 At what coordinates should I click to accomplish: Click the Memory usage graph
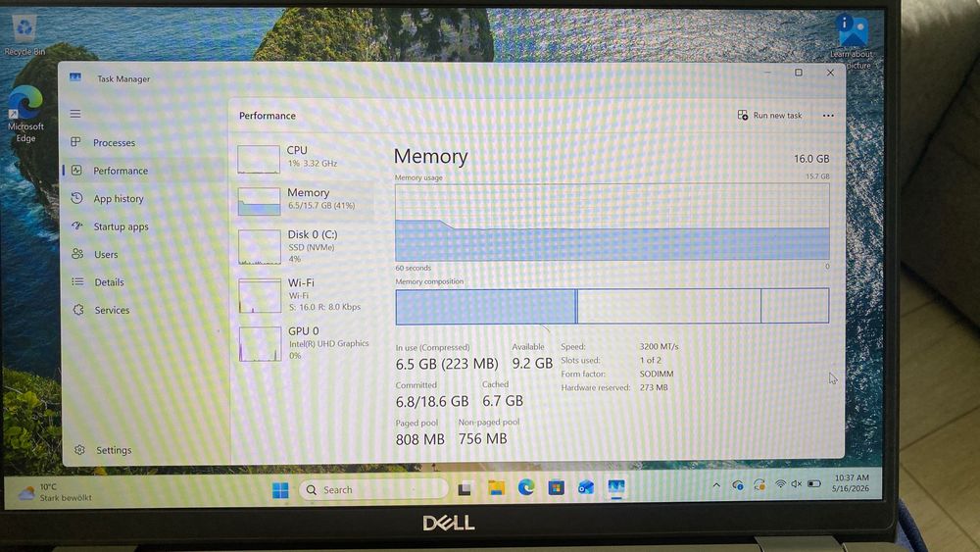(612, 222)
